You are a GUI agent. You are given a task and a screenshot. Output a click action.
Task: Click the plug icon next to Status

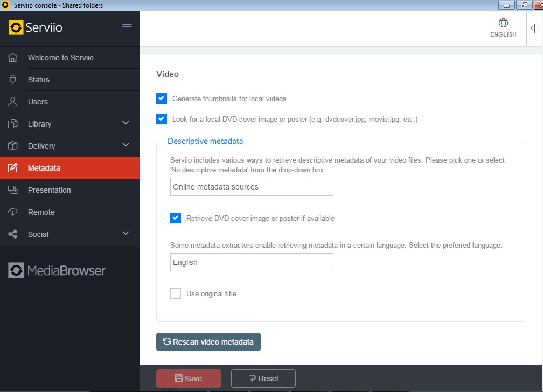tap(13, 80)
